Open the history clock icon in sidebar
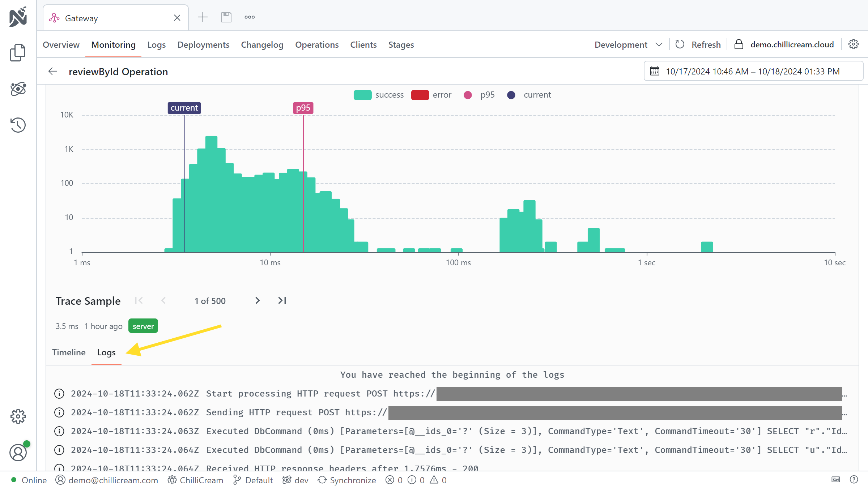The image size is (868, 488). click(18, 125)
